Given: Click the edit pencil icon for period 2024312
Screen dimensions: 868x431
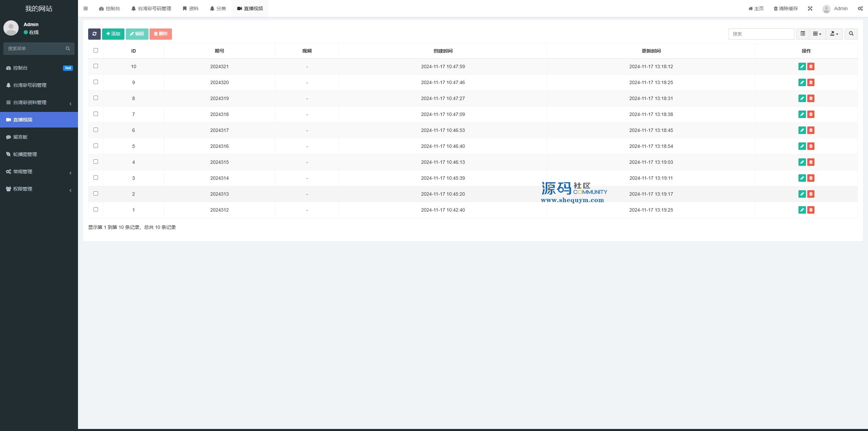Looking at the screenshot, I should 802,210.
